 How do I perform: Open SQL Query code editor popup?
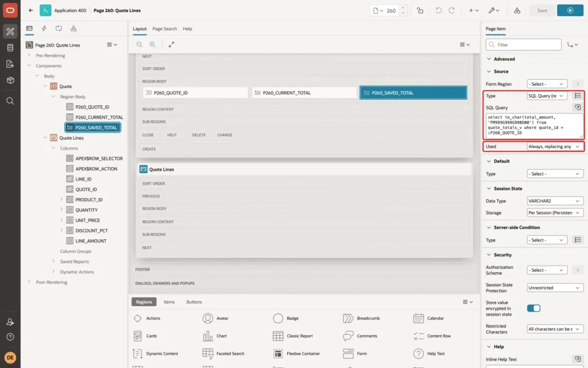click(578, 108)
